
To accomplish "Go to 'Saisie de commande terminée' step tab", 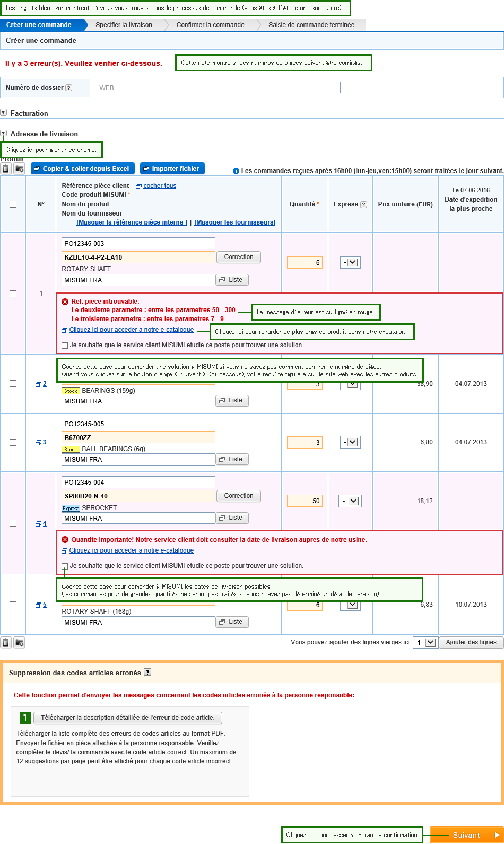I will [x=311, y=25].
